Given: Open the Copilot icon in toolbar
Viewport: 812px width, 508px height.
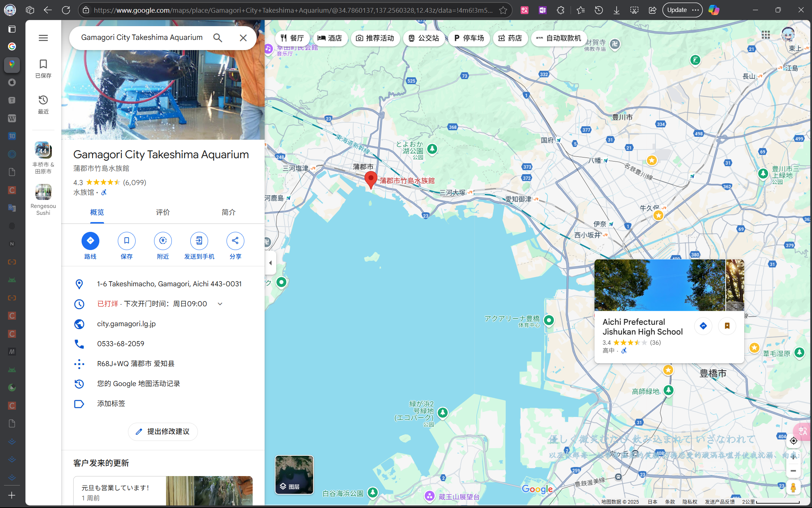Looking at the screenshot, I should [714, 10].
